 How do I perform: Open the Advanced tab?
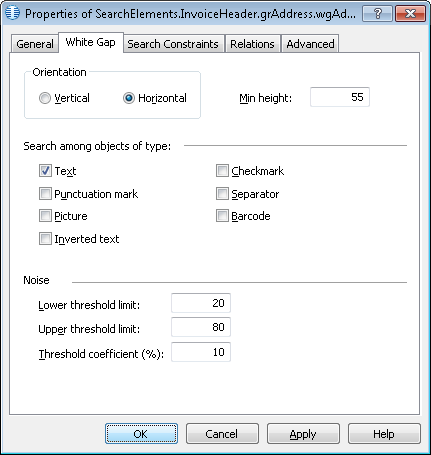coord(310,44)
